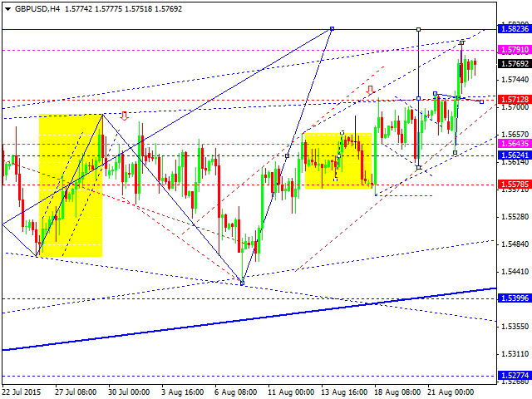Click the 3 Aug 16:00 time label

point(183,392)
